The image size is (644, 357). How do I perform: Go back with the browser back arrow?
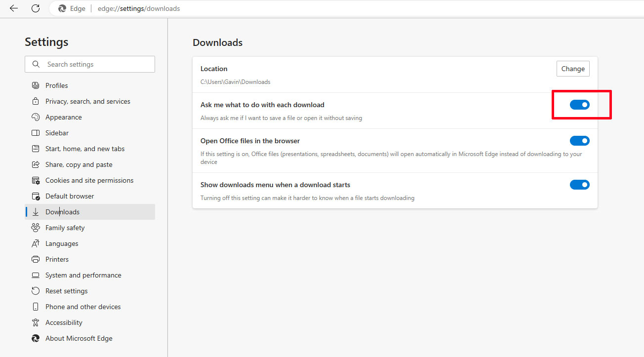coord(14,8)
